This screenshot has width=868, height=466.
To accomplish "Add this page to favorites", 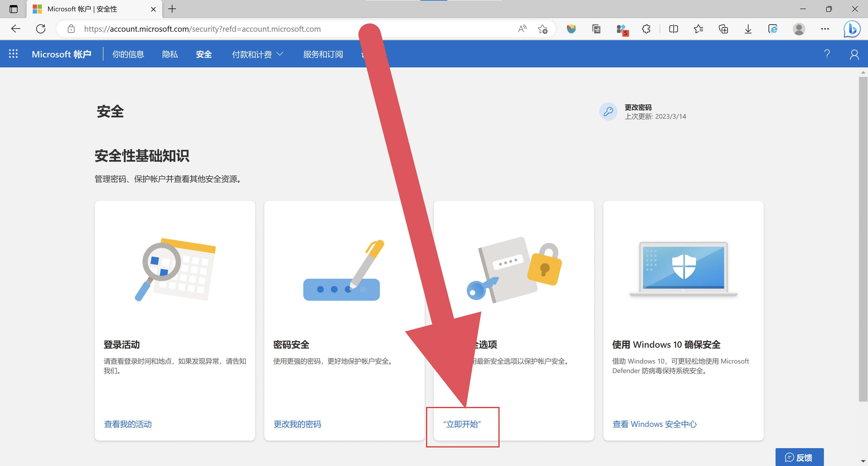I will (x=542, y=29).
